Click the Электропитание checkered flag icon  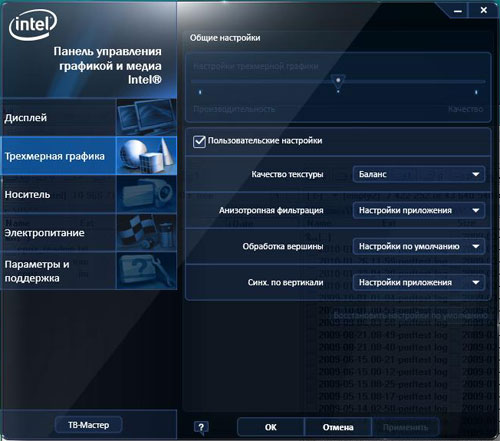146,233
